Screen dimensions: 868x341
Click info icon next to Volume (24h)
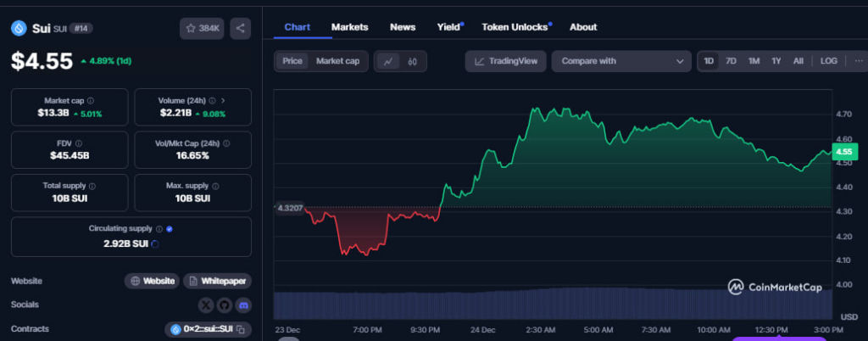click(x=213, y=101)
